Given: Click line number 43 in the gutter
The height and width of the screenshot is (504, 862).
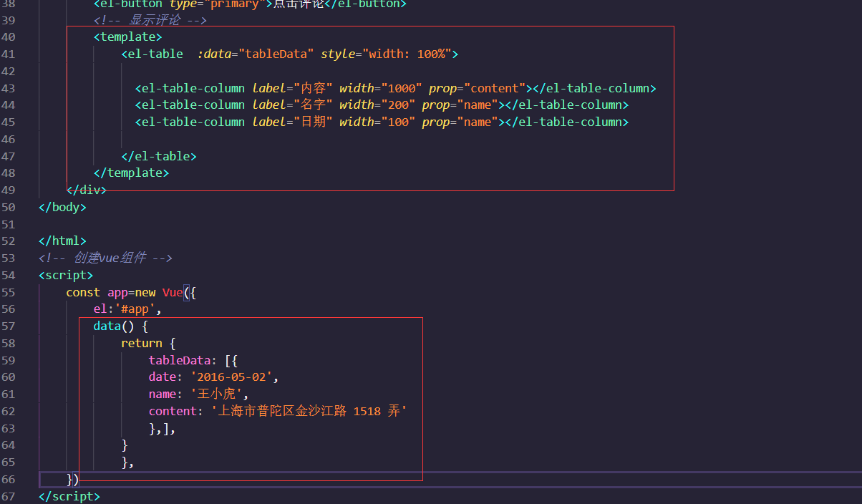Looking at the screenshot, I should (9, 88).
